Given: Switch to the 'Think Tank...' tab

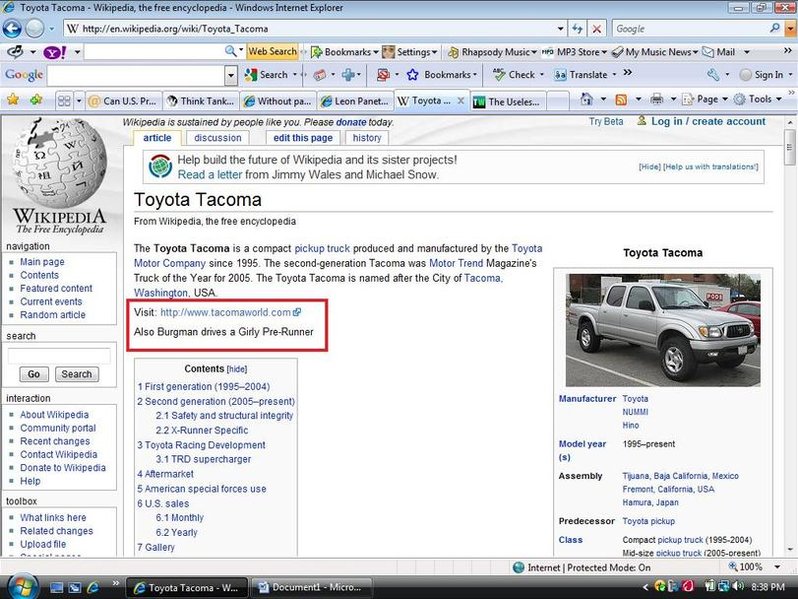Looking at the screenshot, I should 201,101.
